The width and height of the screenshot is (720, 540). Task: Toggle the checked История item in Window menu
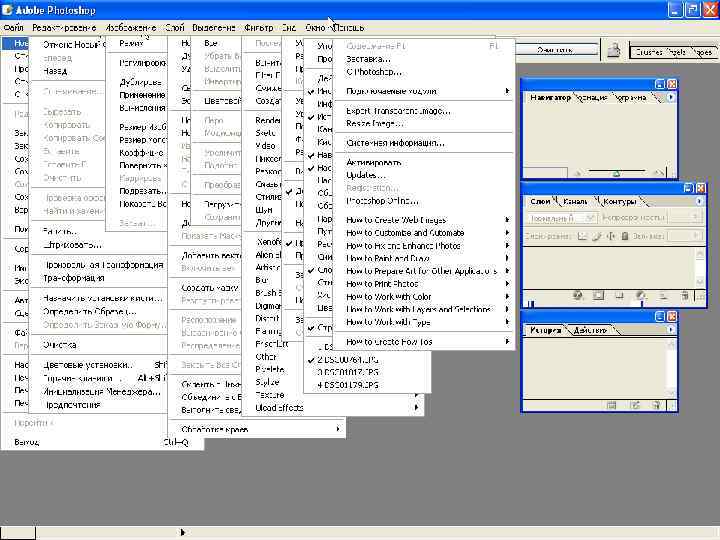(320, 117)
